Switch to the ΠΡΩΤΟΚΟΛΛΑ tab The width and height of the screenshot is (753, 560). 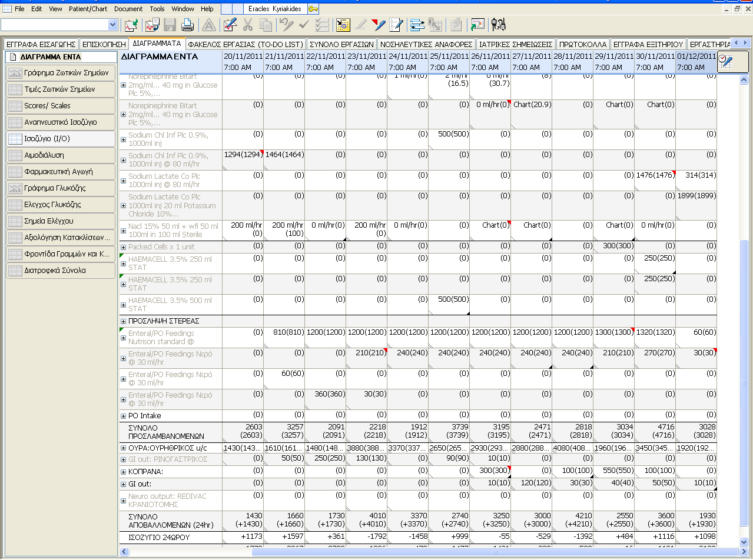click(583, 44)
